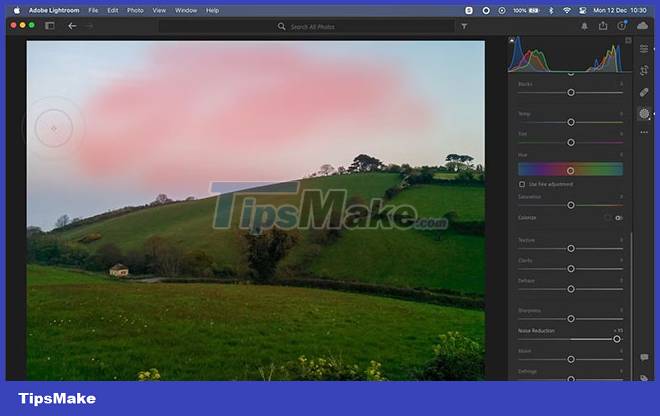Open the three-dot more options menu
Viewport: 660px width, 416px height.
[644, 132]
